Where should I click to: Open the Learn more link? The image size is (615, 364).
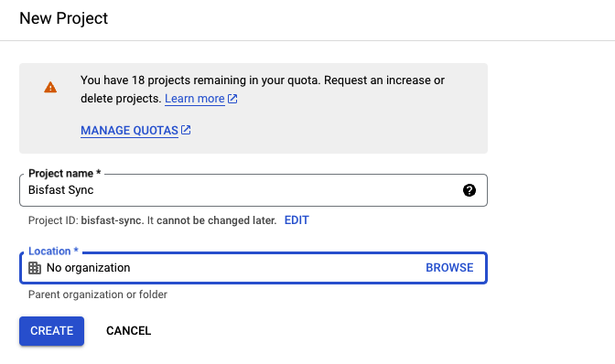pyautogui.click(x=195, y=99)
